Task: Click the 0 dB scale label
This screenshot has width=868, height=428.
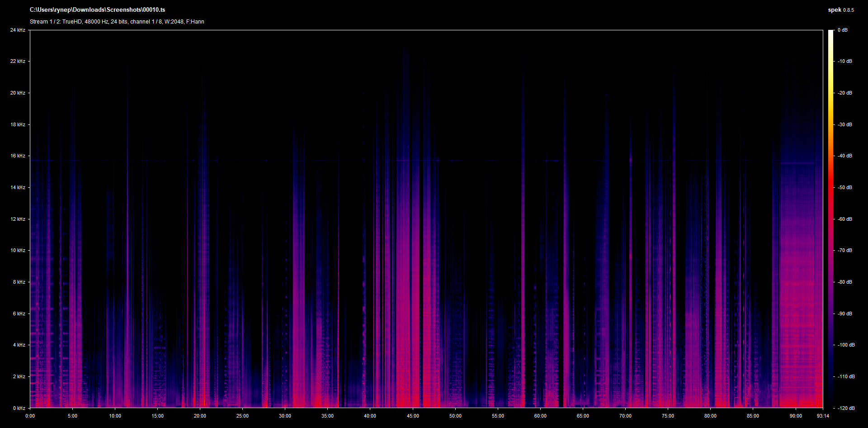Action: click(842, 30)
